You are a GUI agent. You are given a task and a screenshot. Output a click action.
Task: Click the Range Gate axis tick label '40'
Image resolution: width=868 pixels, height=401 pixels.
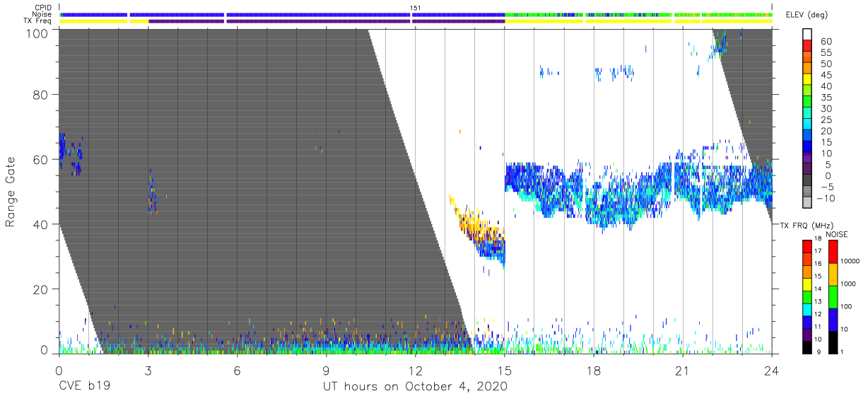pyautogui.click(x=40, y=224)
